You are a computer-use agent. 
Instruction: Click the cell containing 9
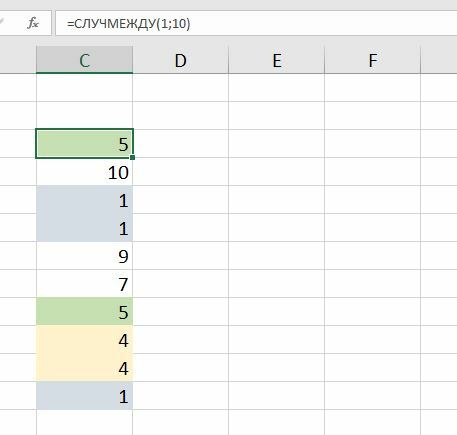84,256
